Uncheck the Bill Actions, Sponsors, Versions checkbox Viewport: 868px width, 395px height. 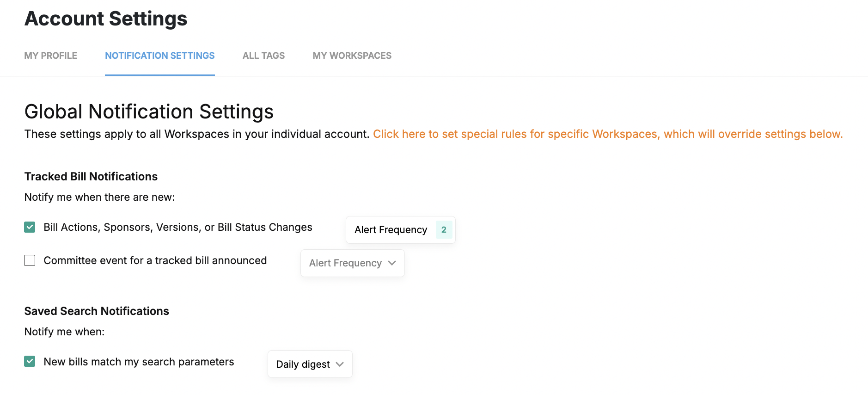click(x=30, y=227)
